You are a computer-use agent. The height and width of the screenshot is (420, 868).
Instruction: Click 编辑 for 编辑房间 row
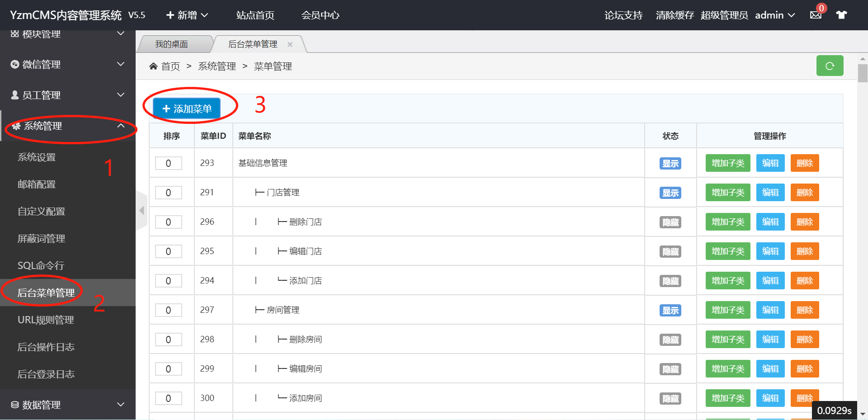[770, 369]
